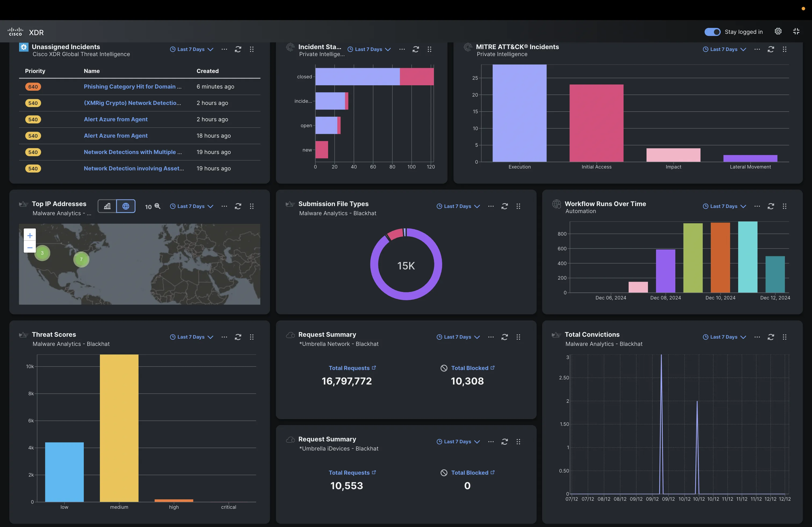
Task: Open more options menu on Unassigned Incidents
Action: click(224, 49)
